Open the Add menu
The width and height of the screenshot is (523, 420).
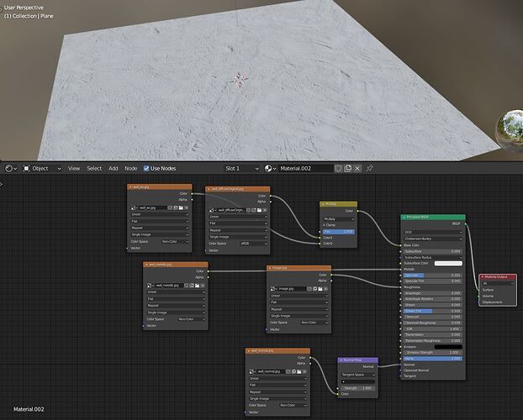click(113, 168)
